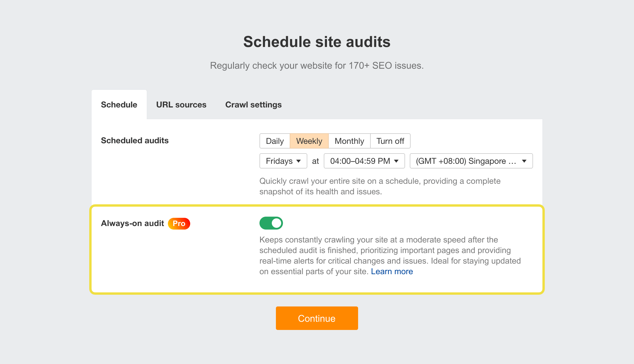The image size is (634, 364).
Task: Select the Daily audit frequency
Action: (x=275, y=141)
